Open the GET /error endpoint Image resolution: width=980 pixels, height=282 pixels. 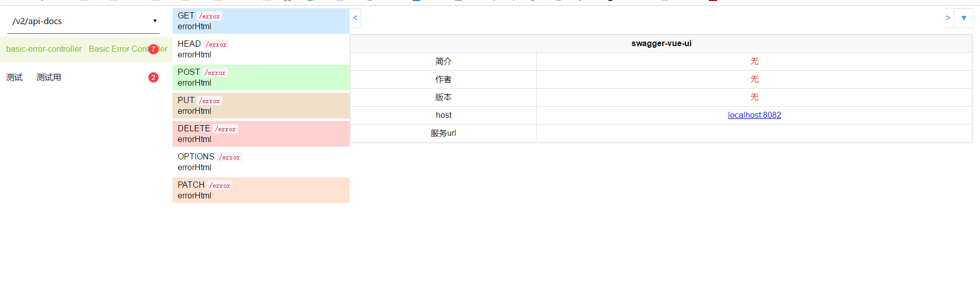point(261,21)
